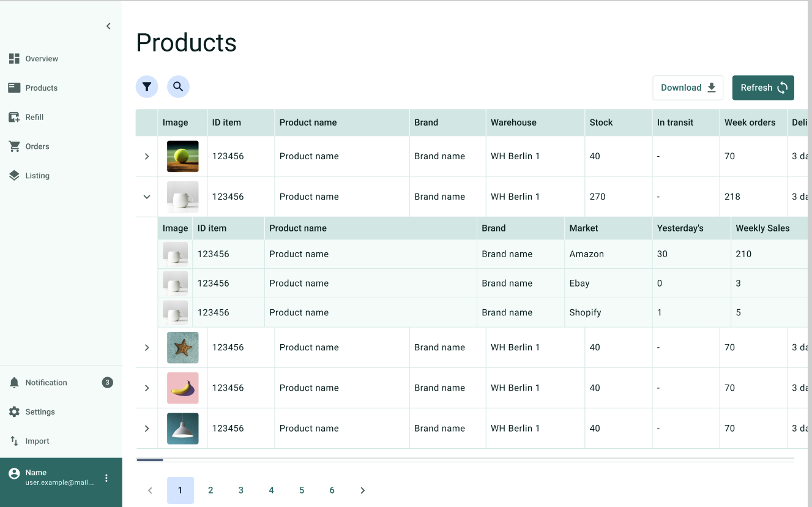Open Orders in the sidebar

pos(37,146)
